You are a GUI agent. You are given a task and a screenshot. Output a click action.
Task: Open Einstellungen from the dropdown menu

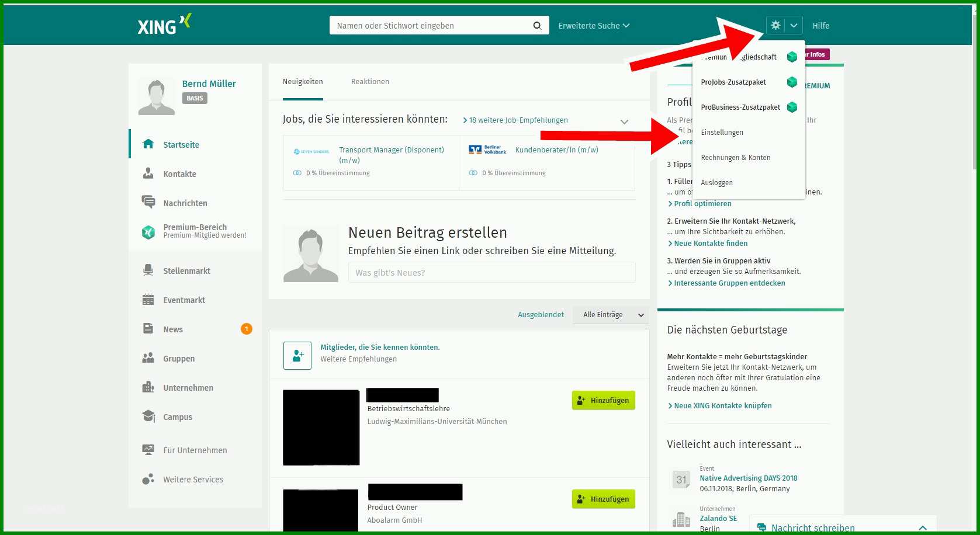click(x=722, y=133)
